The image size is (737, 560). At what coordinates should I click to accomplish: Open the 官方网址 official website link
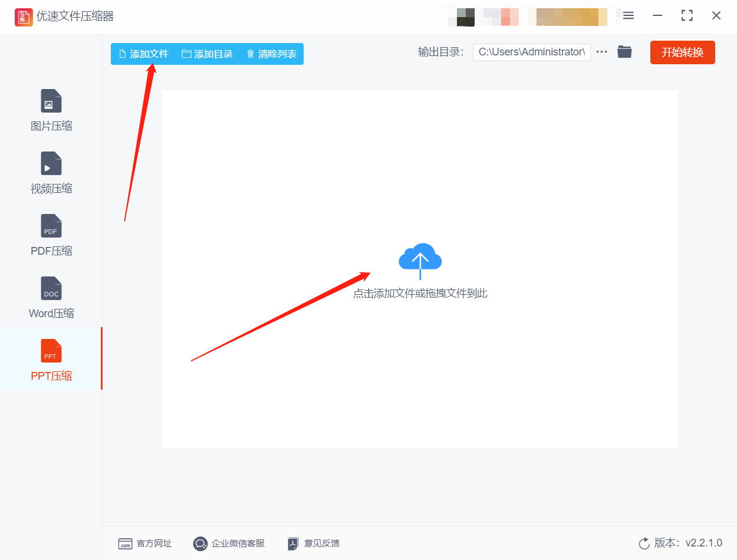tap(145, 543)
